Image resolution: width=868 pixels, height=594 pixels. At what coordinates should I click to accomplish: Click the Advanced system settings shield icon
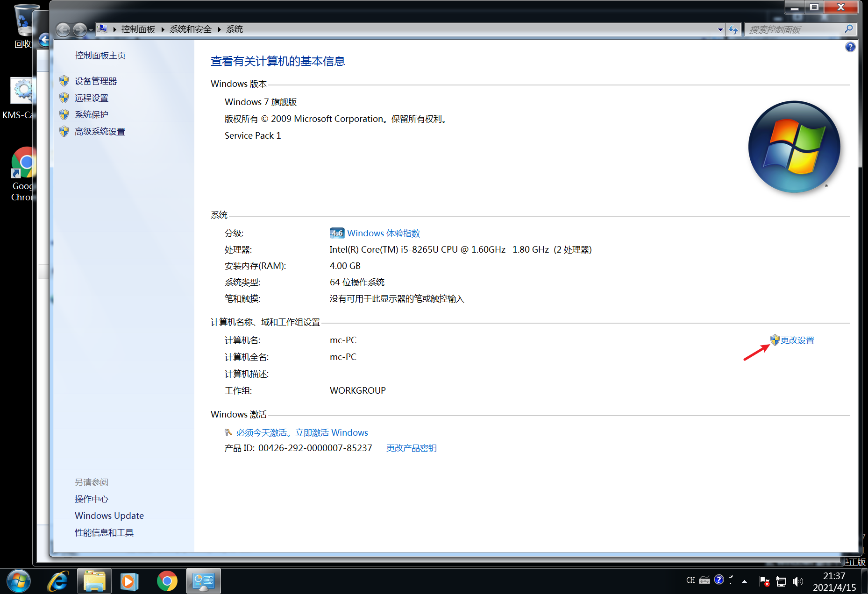(64, 131)
